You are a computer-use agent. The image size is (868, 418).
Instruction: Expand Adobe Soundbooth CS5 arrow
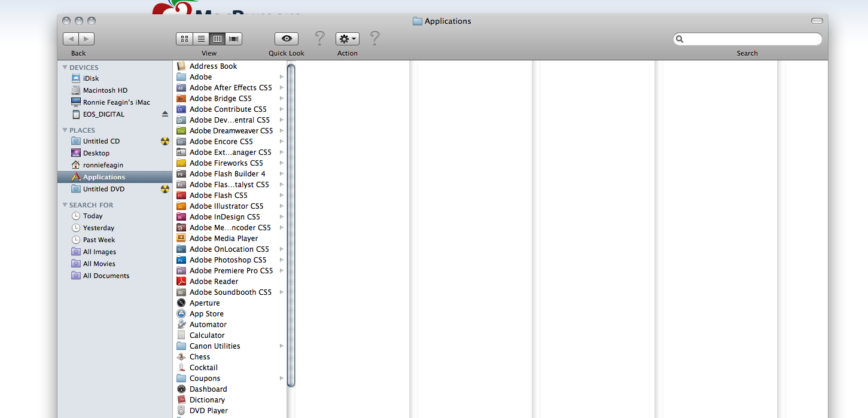281,292
